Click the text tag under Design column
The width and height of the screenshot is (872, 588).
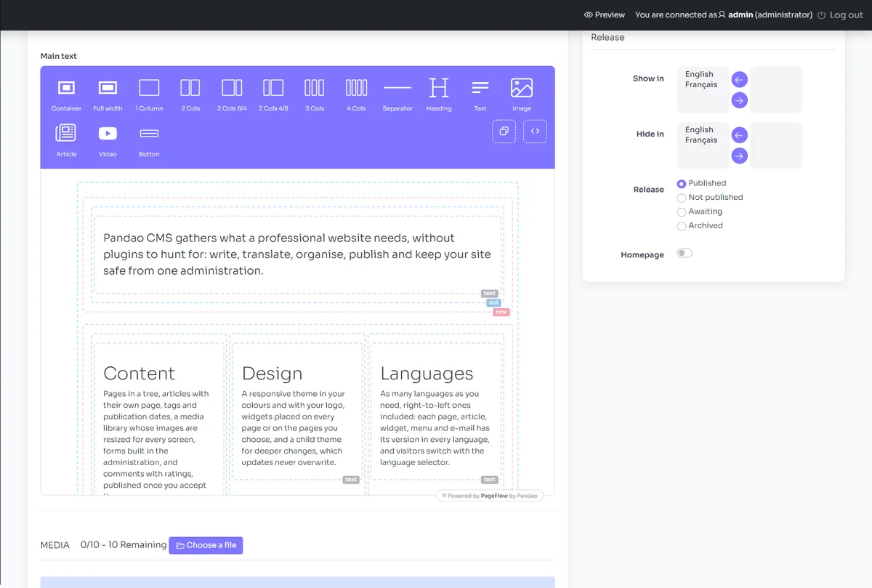click(351, 480)
